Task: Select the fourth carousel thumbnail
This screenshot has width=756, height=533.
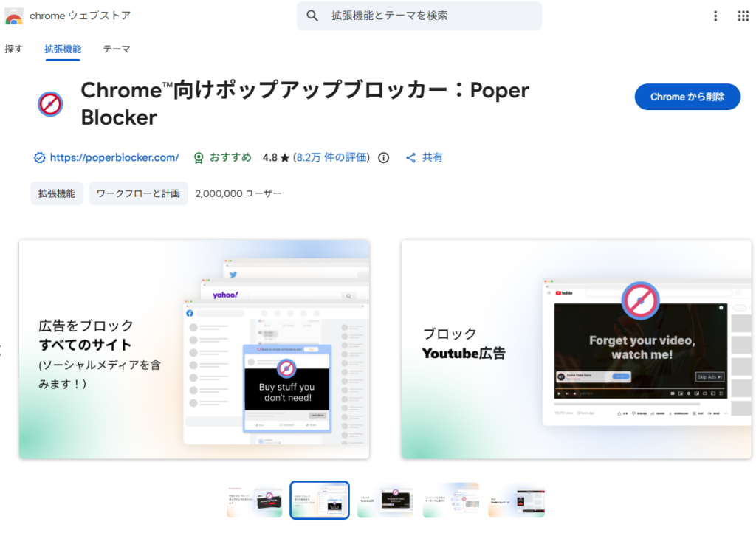Action: tap(451, 501)
